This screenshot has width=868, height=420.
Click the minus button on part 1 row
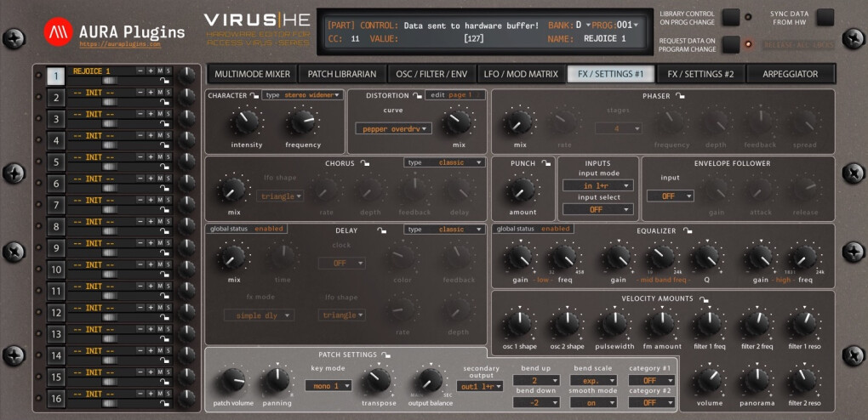140,71
